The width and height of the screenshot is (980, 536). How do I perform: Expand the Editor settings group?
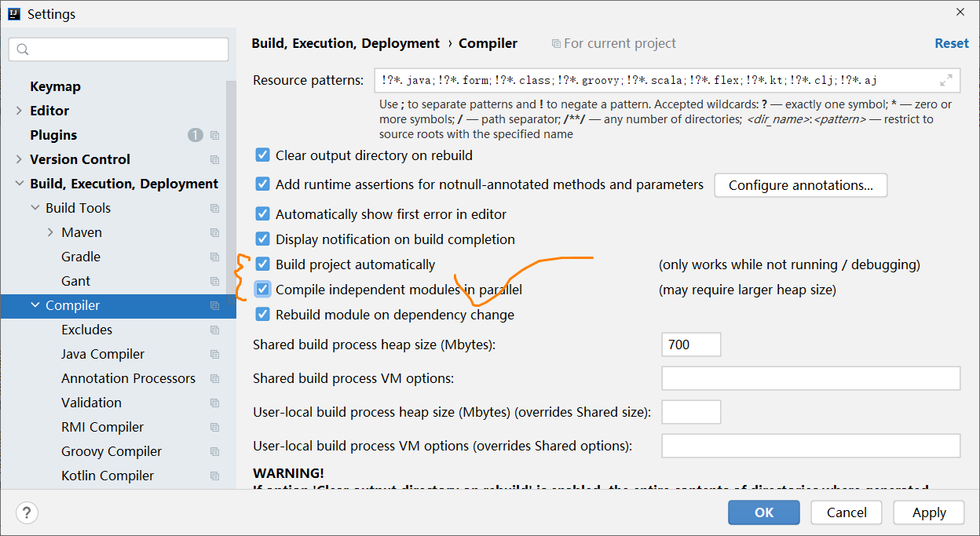click(19, 111)
